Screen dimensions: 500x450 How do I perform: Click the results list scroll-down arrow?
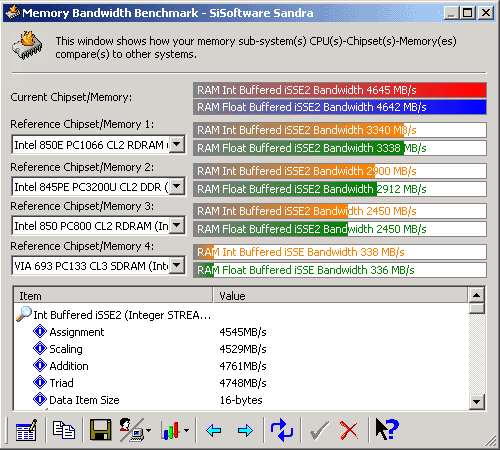click(x=477, y=402)
